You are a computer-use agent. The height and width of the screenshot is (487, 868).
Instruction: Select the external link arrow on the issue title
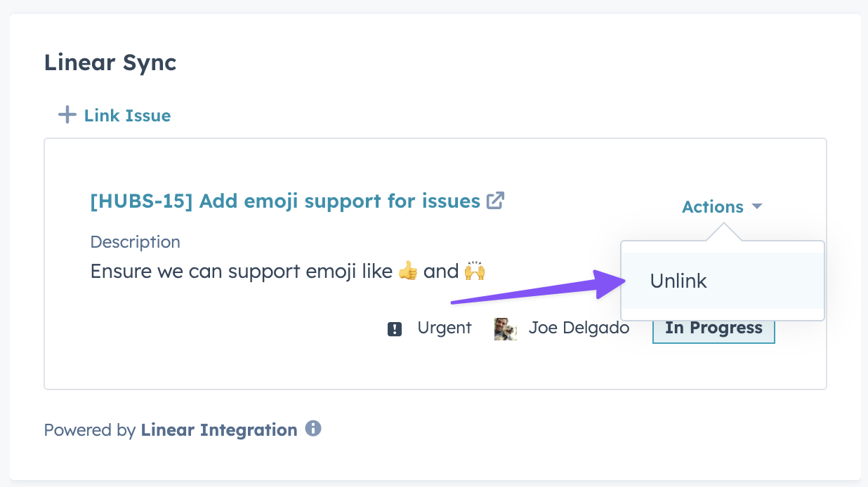[495, 201]
